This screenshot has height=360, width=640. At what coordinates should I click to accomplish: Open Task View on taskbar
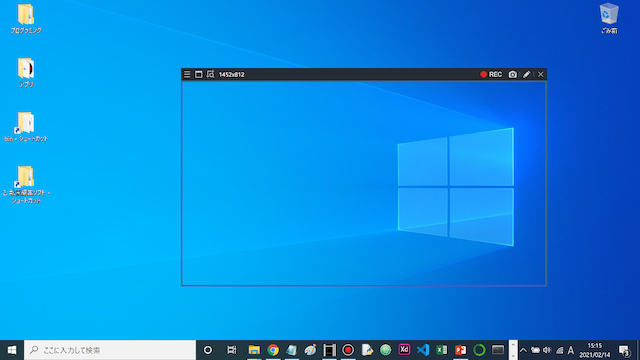pos(231,350)
